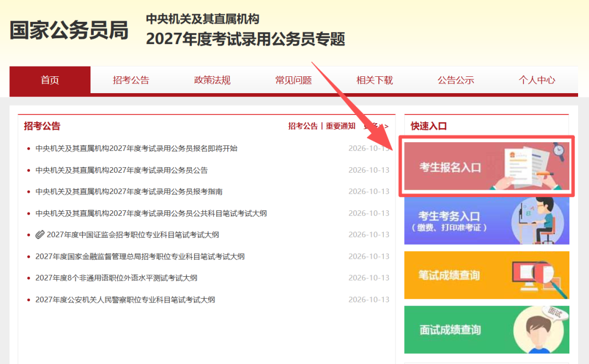Open notice 公务员报名即将开始

click(x=136, y=149)
